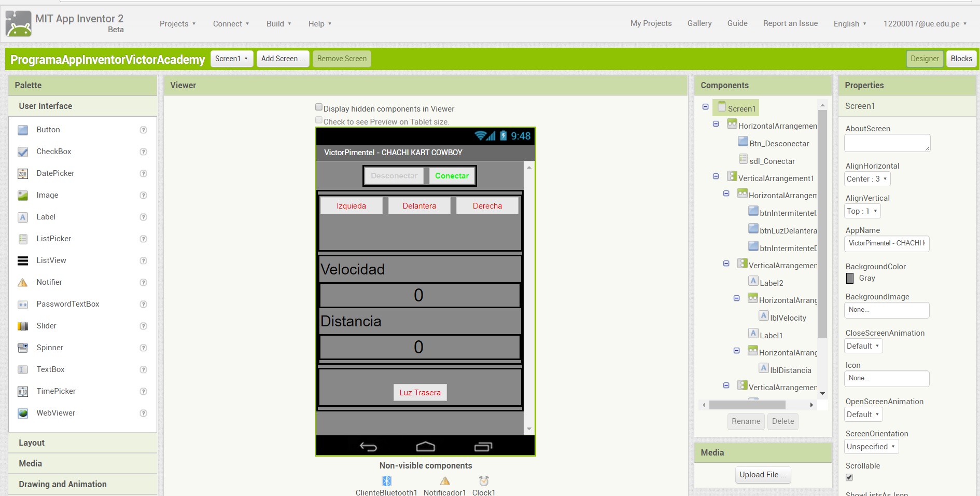Click the Luz Trasera button in preview

pos(420,392)
